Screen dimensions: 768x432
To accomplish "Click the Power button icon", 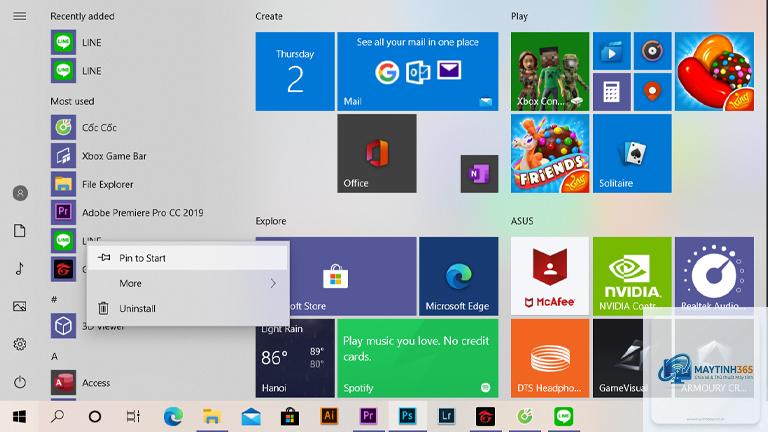I will pyautogui.click(x=20, y=382).
